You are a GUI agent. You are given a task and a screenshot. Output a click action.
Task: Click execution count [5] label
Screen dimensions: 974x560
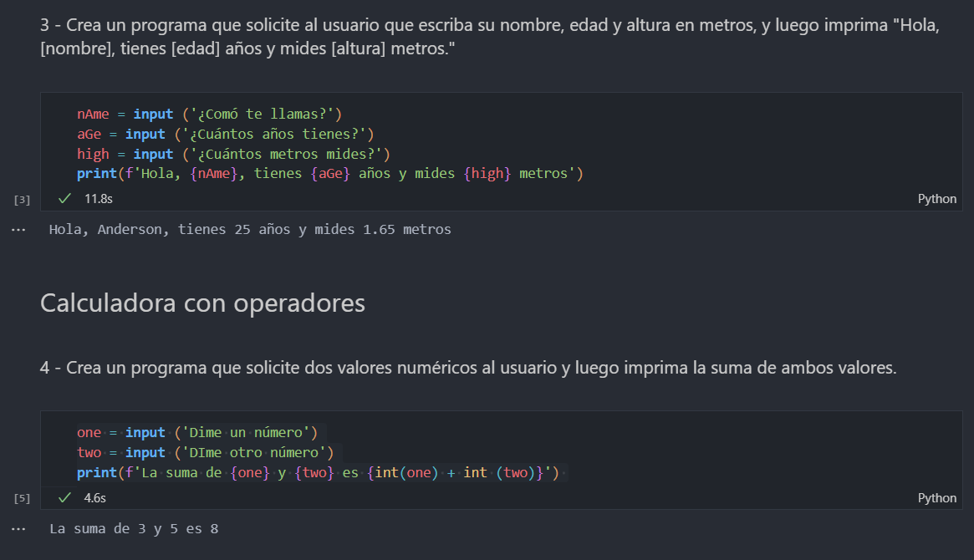click(x=22, y=498)
